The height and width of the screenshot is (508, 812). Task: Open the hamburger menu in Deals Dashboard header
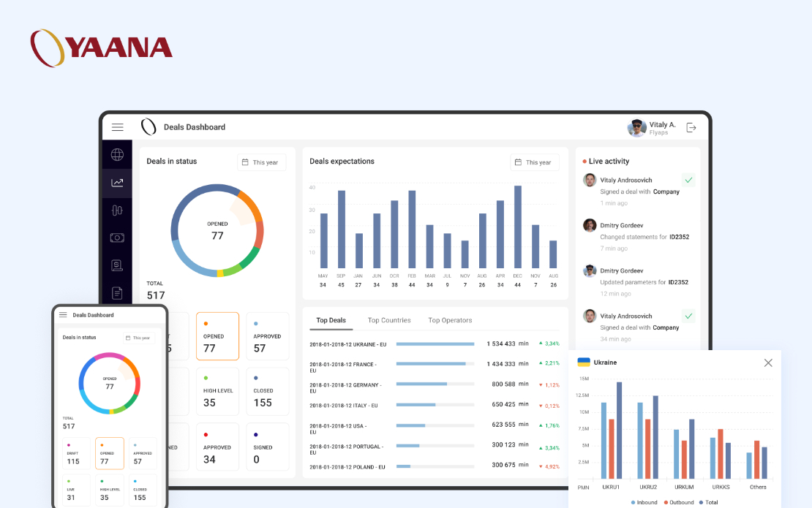click(118, 127)
